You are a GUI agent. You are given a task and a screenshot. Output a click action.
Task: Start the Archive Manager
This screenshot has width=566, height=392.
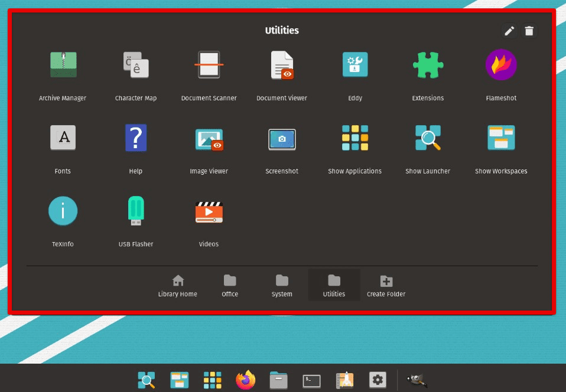coord(63,65)
